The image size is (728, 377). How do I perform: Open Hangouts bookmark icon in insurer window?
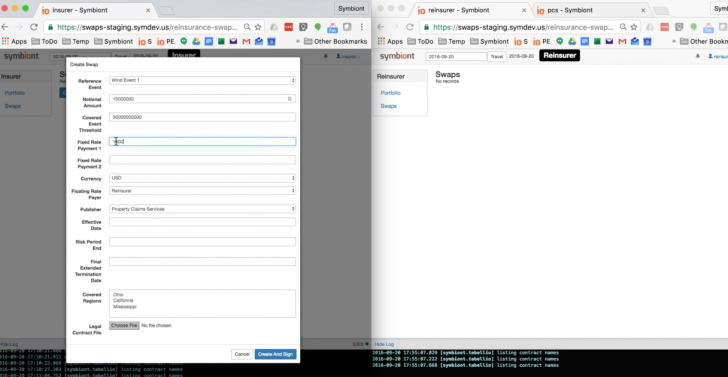click(x=184, y=41)
